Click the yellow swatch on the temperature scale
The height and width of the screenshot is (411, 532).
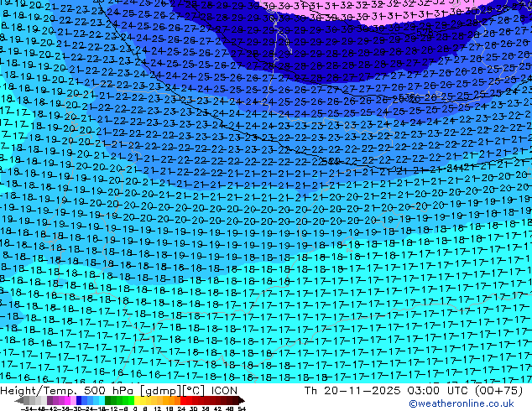pyautogui.click(x=137, y=400)
